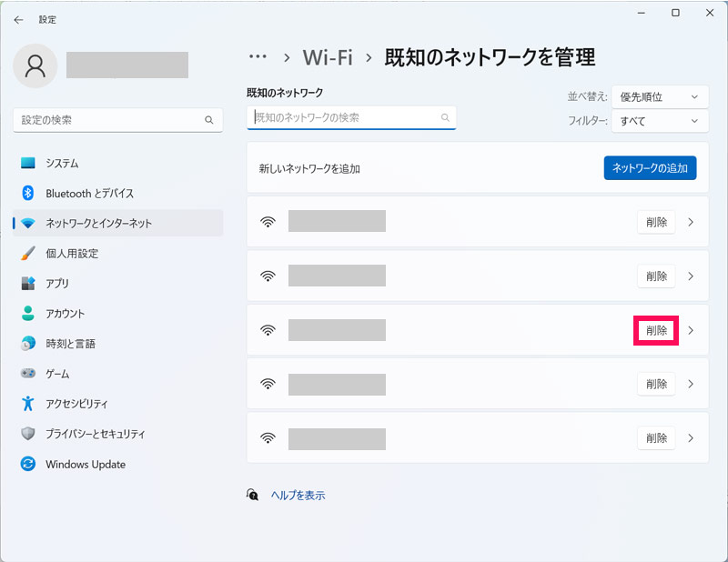
Task: Delete the first known network with 削除
Action: point(656,222)
